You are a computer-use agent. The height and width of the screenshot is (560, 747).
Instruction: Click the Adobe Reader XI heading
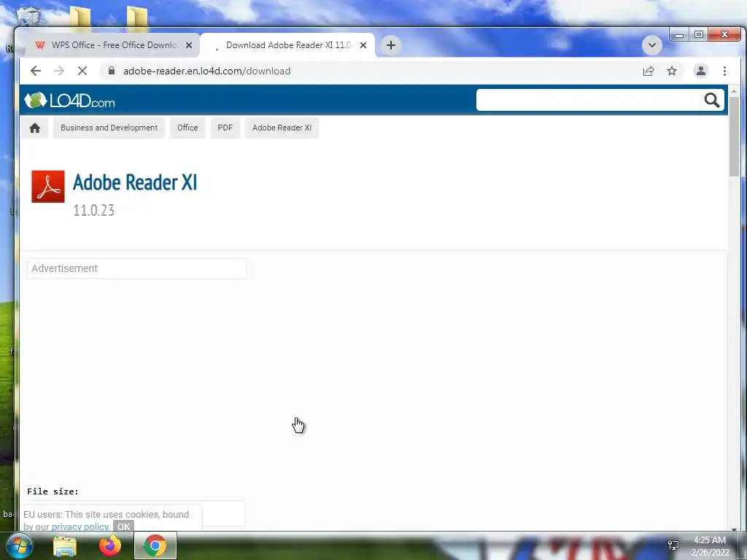(x=135, y=182)
